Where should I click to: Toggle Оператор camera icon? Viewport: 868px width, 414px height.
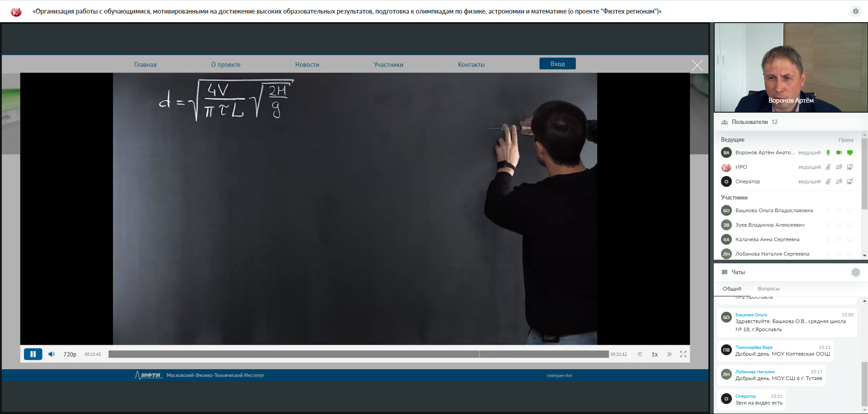pos(839,182)
